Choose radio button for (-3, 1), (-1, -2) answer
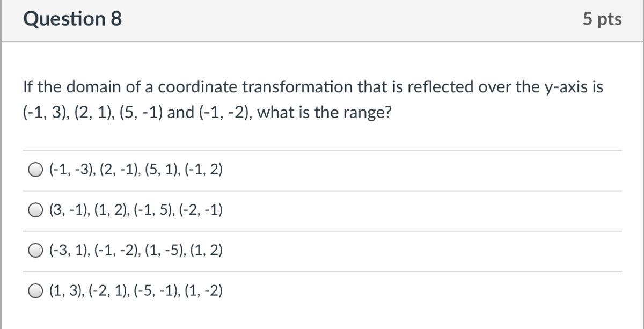The width and height of the screenshot is (644, 329). 35,251
